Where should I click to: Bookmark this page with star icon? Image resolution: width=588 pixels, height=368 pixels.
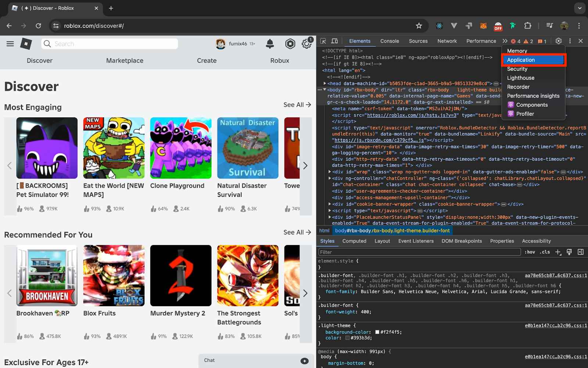tap(419, 26)
